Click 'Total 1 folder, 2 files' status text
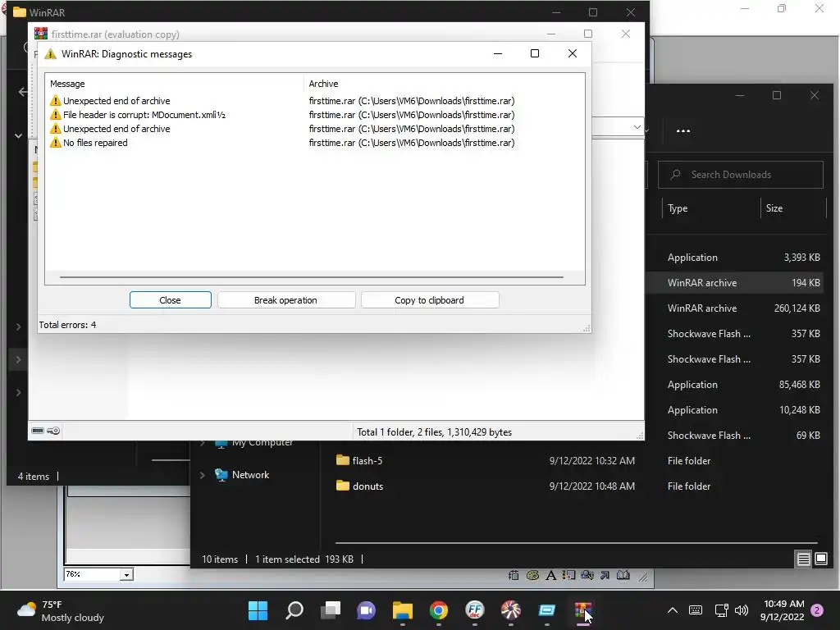Viewport: 840px width, 630px height. coord(435,431)
